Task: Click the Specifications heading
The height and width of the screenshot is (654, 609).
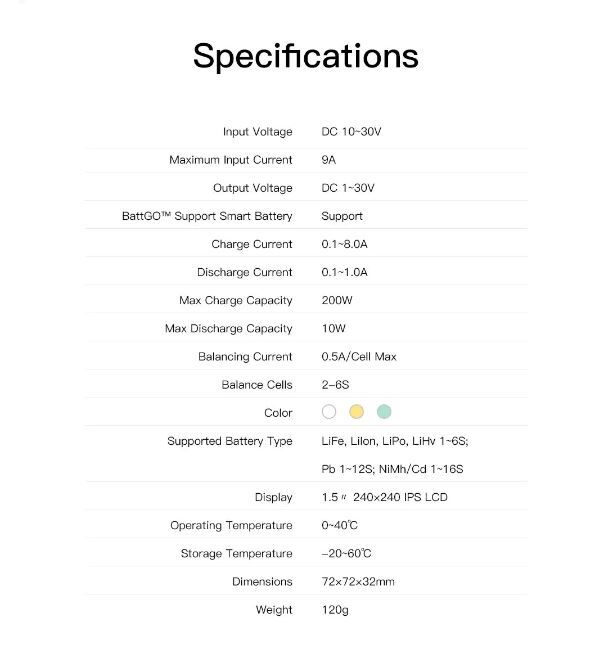Action: click(305, 56)
